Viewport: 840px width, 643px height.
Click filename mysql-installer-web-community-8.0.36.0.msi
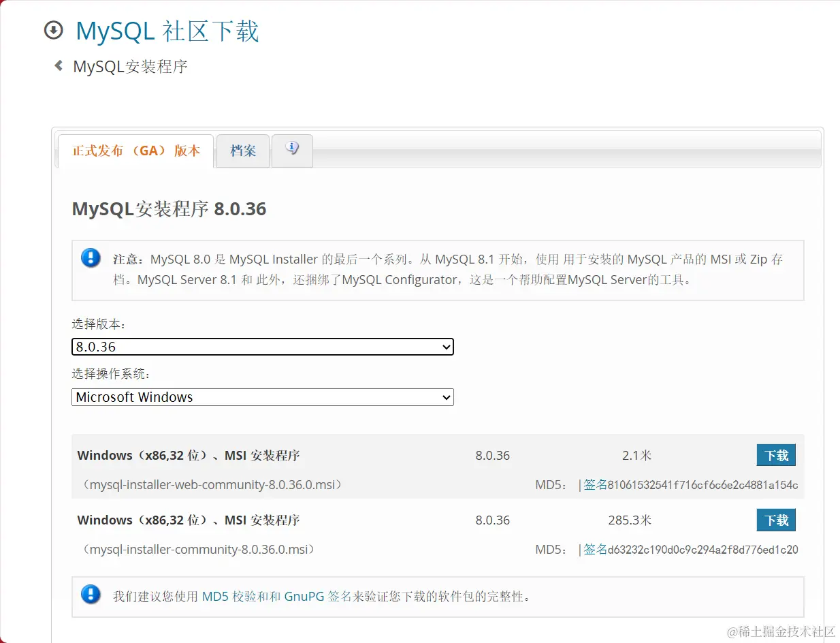[212, 485]
